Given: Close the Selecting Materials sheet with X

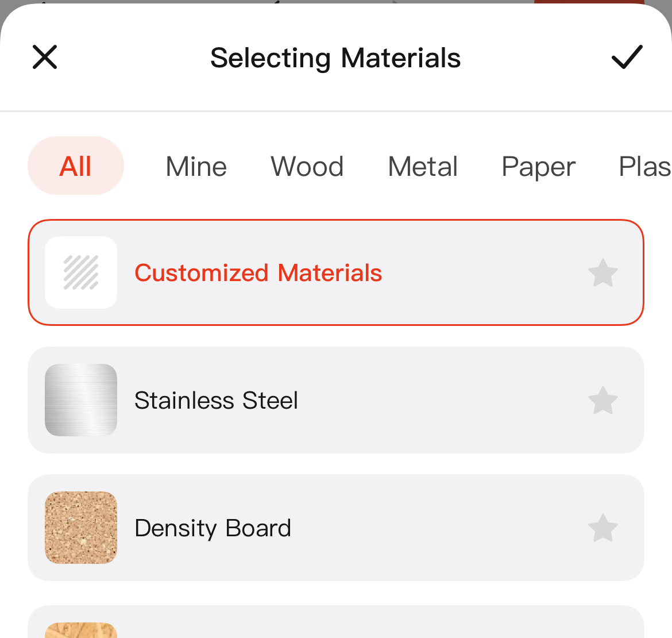Looking at the screenshot, I should [x=45, y=57].
